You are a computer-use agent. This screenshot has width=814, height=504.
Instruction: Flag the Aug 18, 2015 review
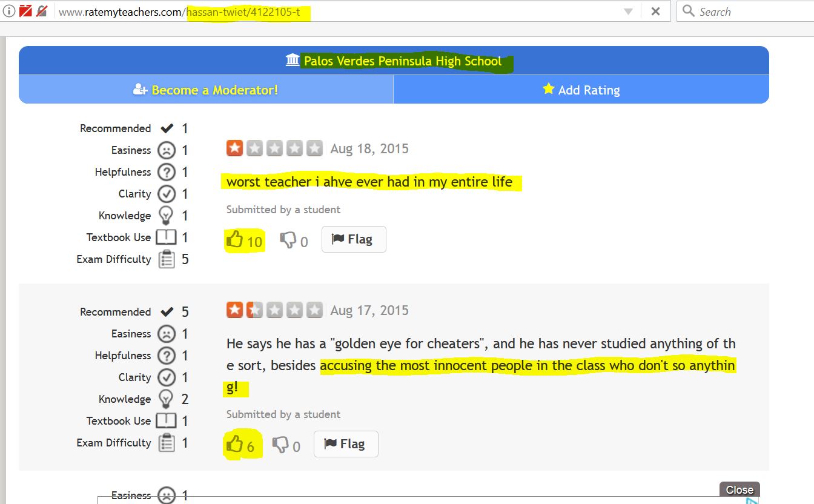354,239
